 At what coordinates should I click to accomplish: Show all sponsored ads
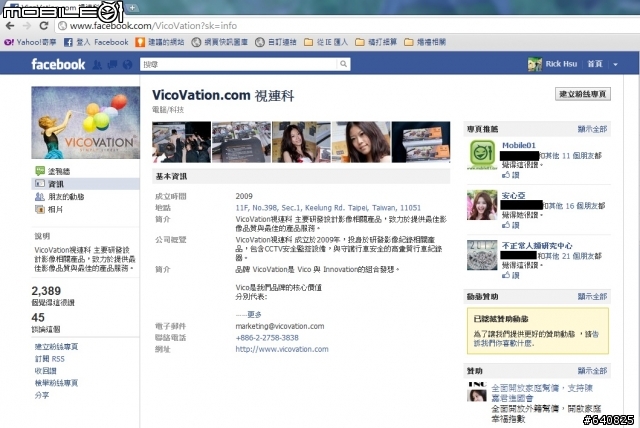pos(592,371)
